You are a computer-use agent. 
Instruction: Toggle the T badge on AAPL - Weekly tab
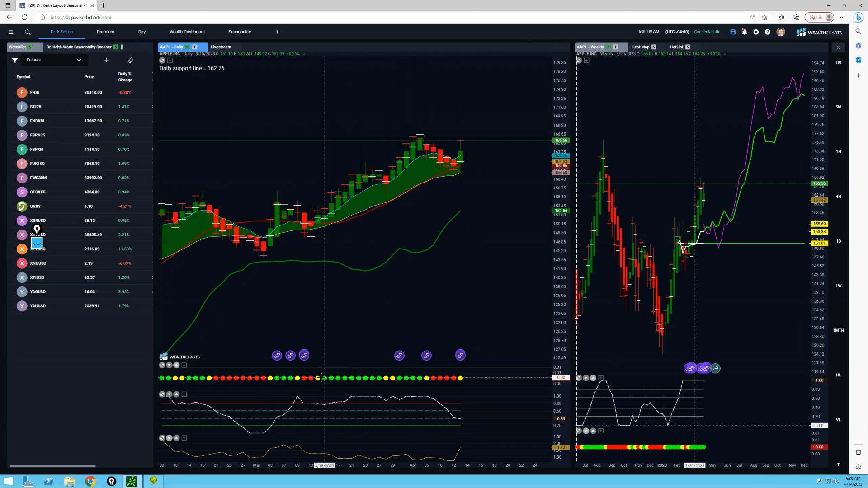[x=615, y=47]
